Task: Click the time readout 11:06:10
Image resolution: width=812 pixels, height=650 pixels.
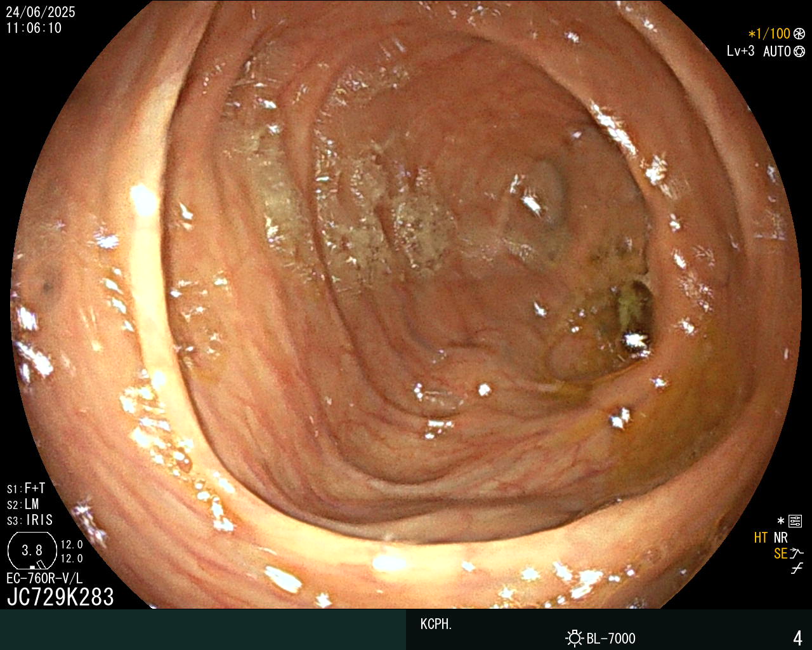Action: pyautogui.click(x=34, y=28)
